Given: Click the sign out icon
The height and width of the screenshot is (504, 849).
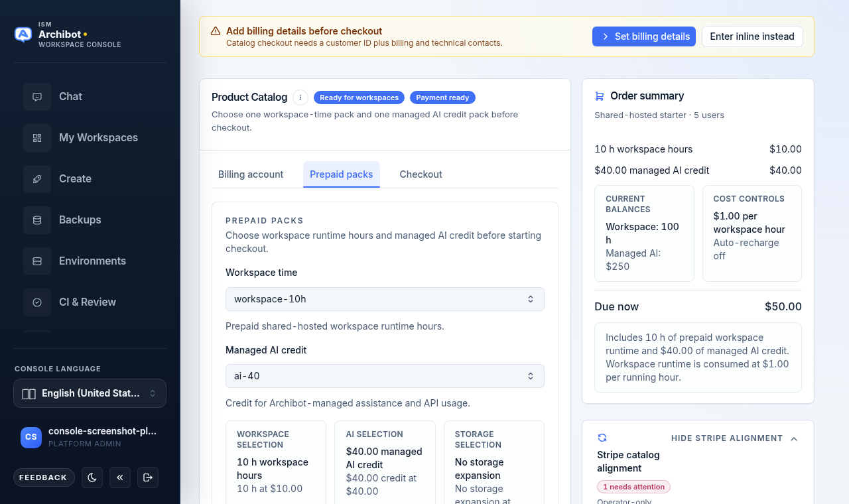Looking at the screenshot, I should [148, 477].
